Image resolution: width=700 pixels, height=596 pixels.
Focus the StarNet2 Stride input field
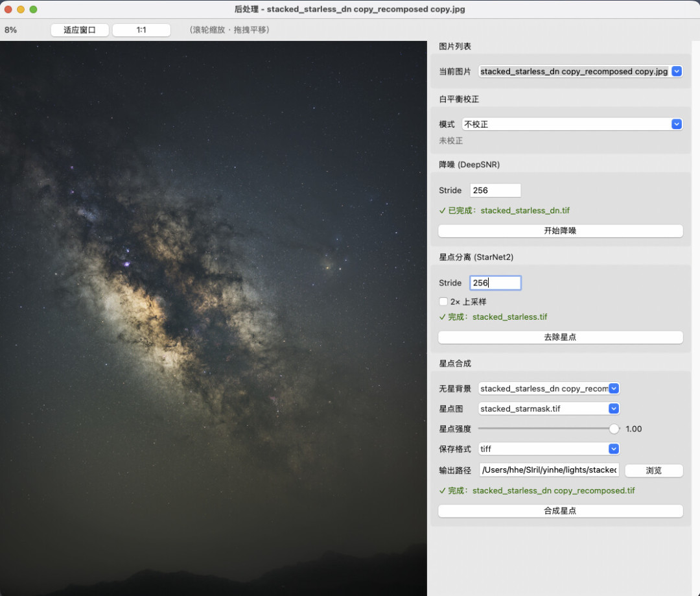(495, 283)
